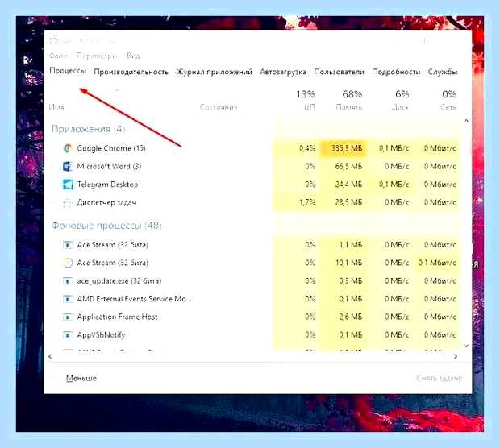The image size is (500, 448).
Task: Click Chrome's 335,3 МБ memory value
Action: coord(347,148)
